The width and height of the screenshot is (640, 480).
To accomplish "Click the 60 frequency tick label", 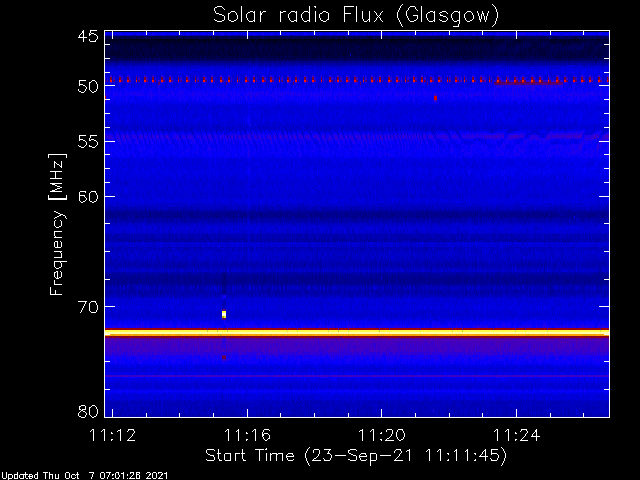I will pyautogui.click(x=88, y=197).
